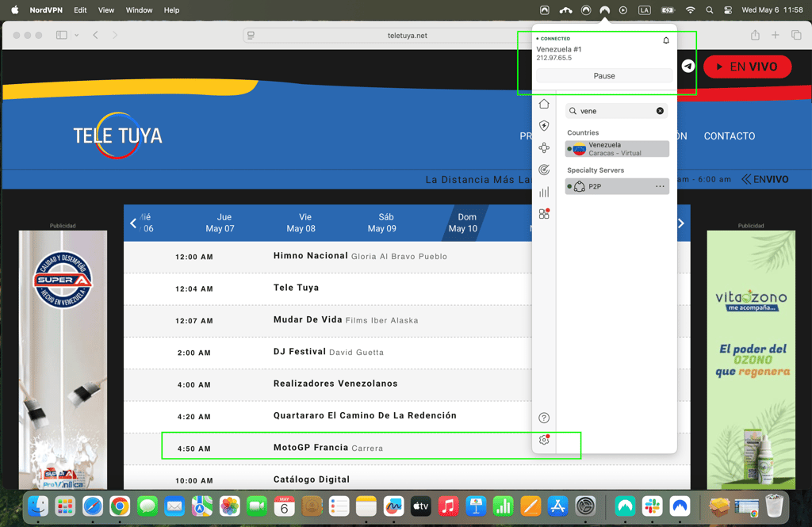Select the Dom May 10 schedule tab

click(463, 223)
